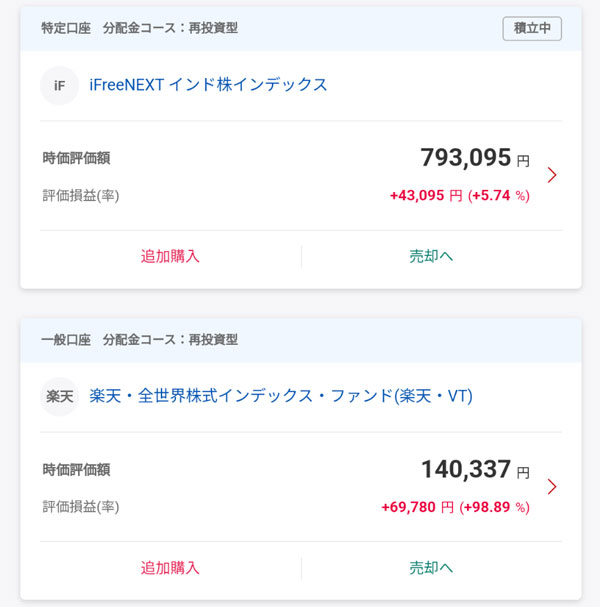Viewport: 600px width, 607px height.
Task: Open the iFreeNEXT インド株インデックス fund page
Action: [208, 85]
